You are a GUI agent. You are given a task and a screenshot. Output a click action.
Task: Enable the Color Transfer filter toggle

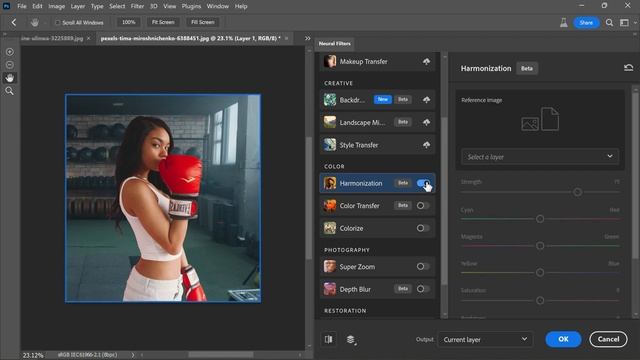[423, 206]
